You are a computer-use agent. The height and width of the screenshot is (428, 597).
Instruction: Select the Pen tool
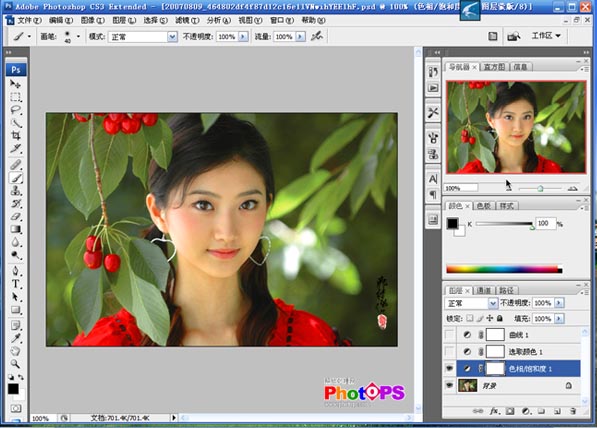pos(16,271)
